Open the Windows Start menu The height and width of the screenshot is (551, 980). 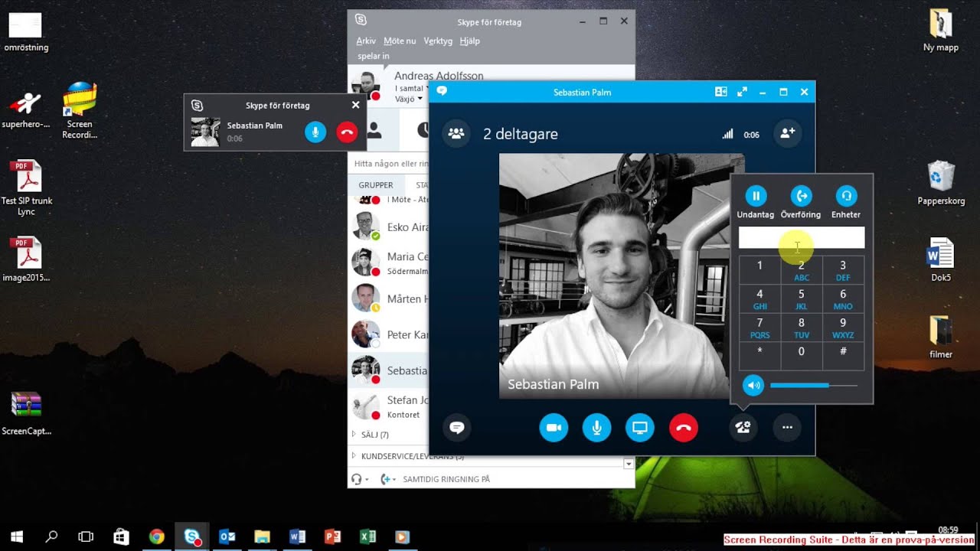[x=17, y=536]
